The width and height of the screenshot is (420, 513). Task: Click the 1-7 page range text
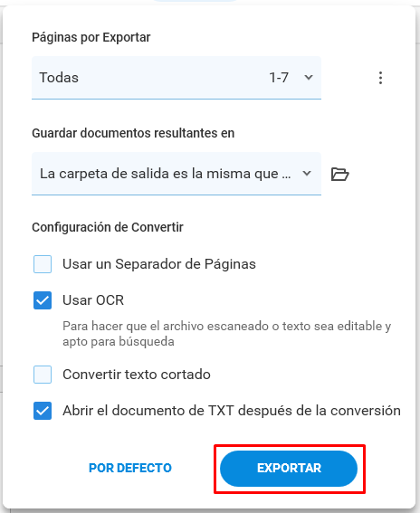click(279, 78)
